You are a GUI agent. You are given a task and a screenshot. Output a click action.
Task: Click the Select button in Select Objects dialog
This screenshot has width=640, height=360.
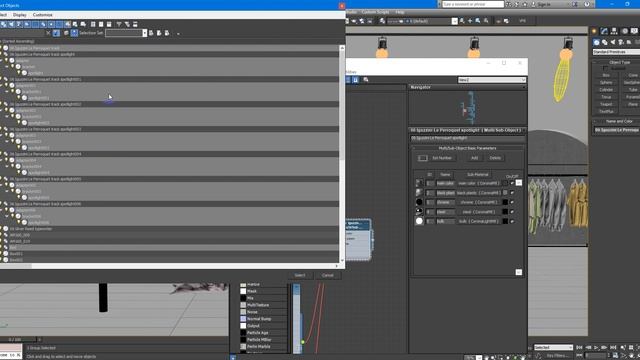(300, 276)
